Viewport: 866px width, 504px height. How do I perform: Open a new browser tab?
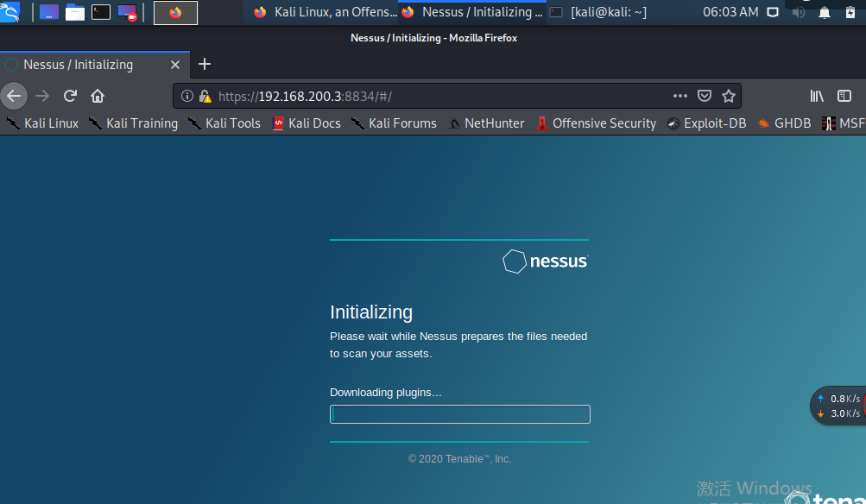205,64
